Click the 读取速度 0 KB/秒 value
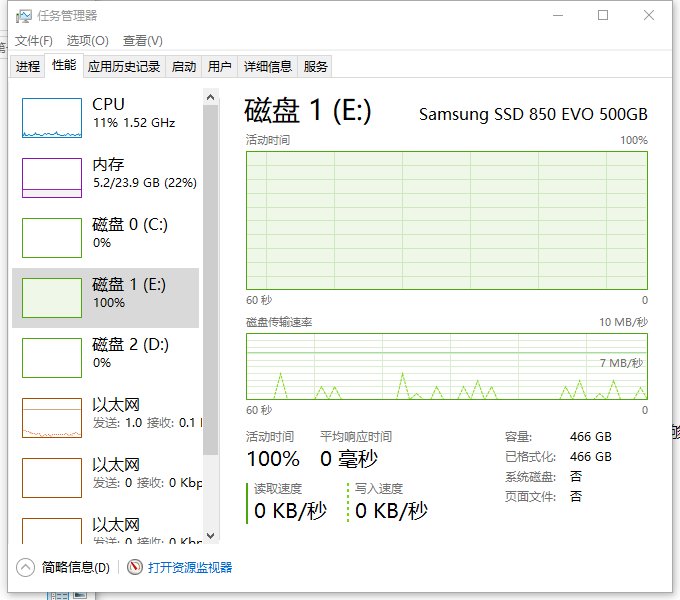 (x=290, y=511)
